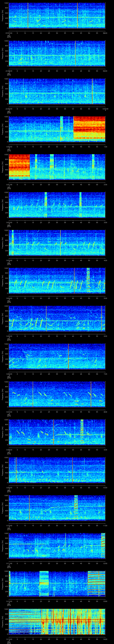
Task: Click the spectrogram panel starting at 23:57:00
Action: click(x=57, y=16)
